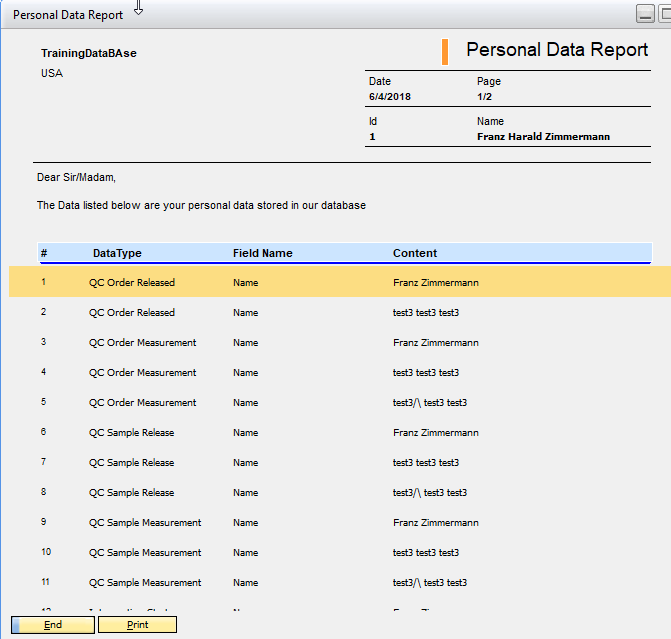Click the # column header

44,253
